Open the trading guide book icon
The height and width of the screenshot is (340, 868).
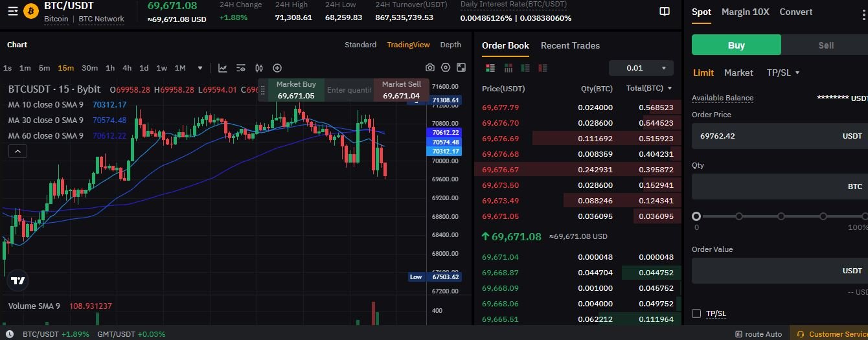pyautogui.click(x=664, y=12)
